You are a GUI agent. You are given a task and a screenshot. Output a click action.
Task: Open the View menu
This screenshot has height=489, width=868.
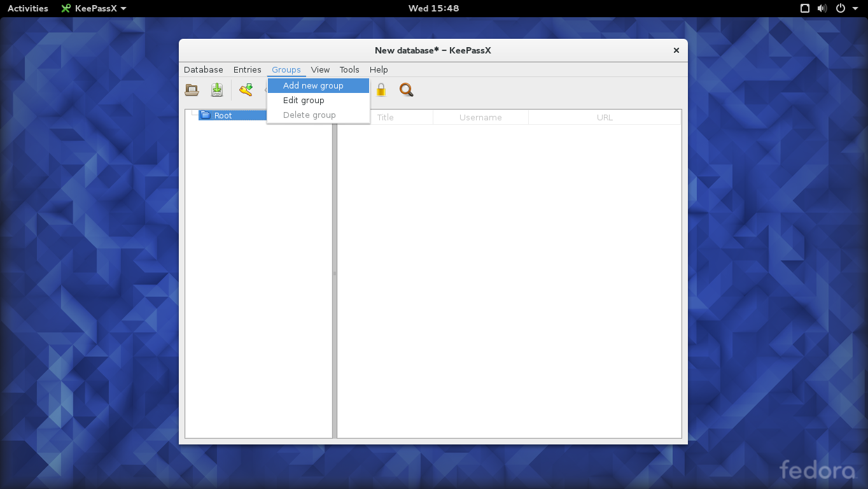point(320,69)
